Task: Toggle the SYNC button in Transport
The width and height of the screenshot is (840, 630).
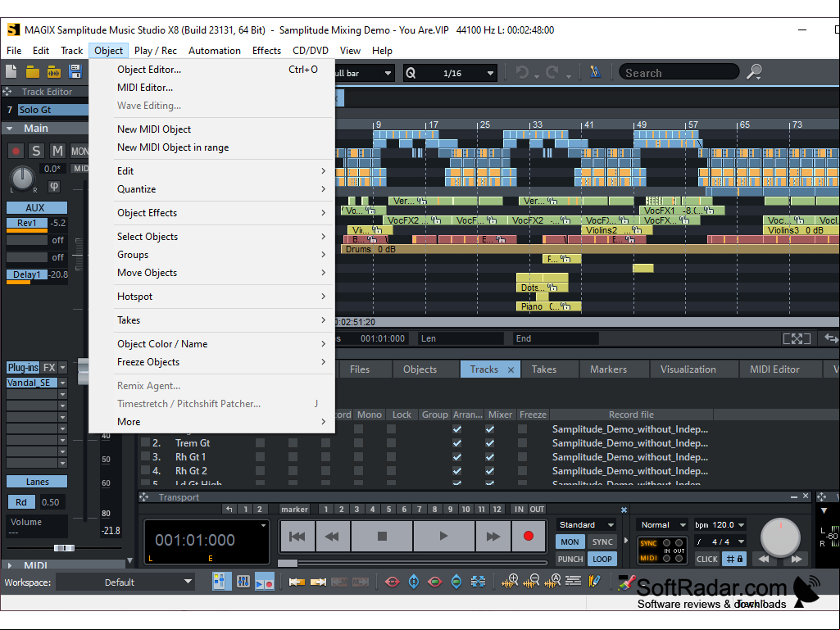Action: 602,542
